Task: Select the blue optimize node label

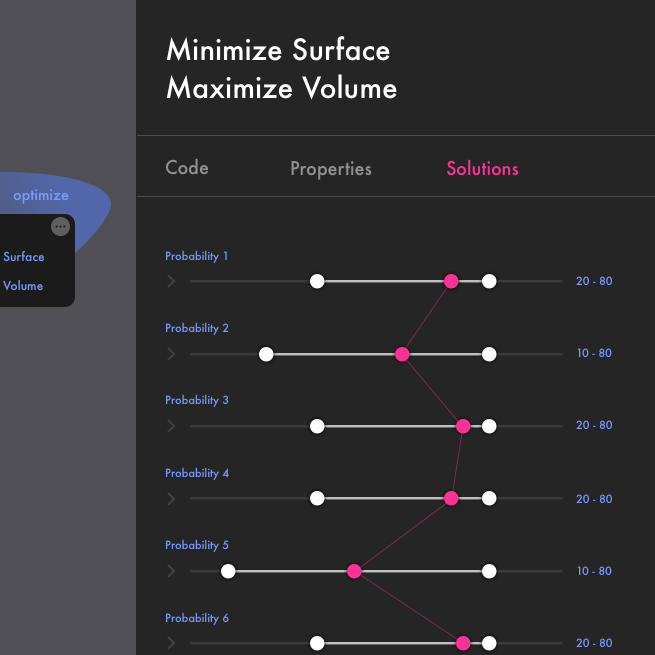Action: point(41,196)
